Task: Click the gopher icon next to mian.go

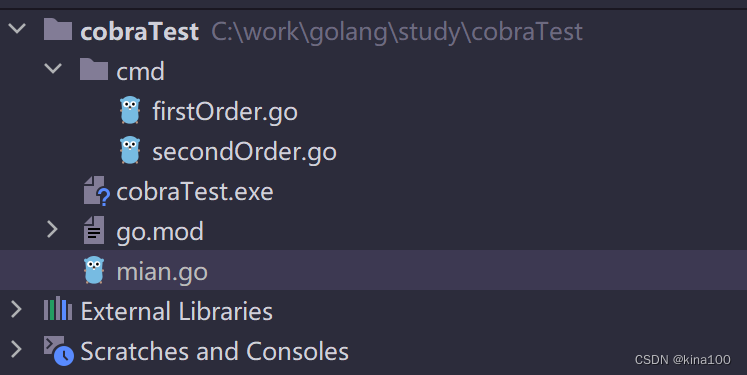Action: 94,271
